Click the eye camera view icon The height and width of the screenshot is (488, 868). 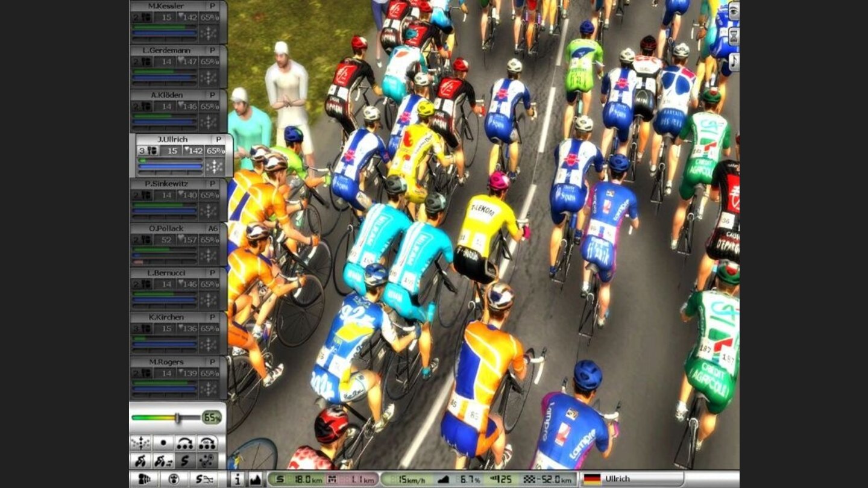click(x=734, y=11)
